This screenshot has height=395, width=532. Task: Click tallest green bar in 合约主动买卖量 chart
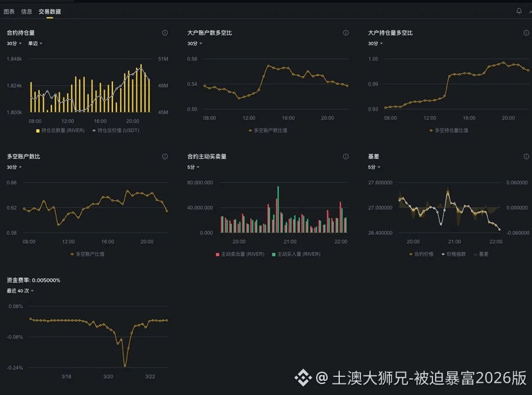click(x=278, y=209)
